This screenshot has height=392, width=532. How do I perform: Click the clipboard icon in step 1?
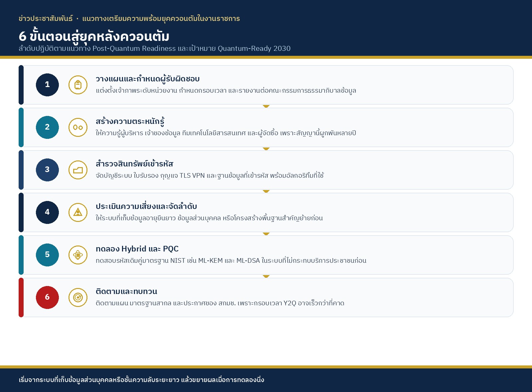point(78,85)
